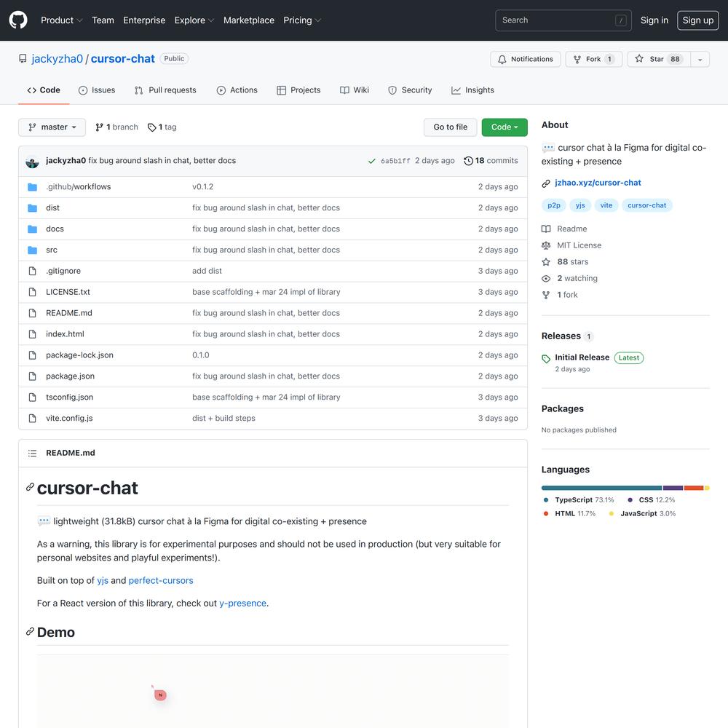Open the star lists dropdown arrow
Screen dimensions: 728x728
[700, 59]
